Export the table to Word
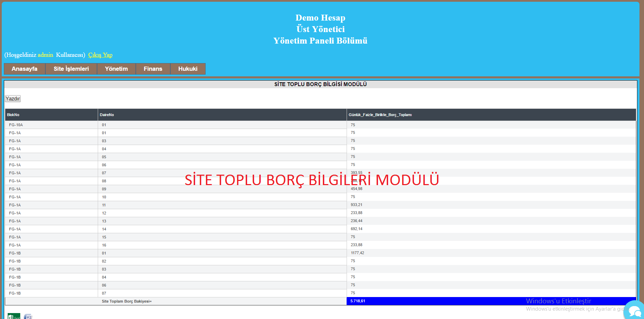This screenshot has width=644, height=319. 28,316
